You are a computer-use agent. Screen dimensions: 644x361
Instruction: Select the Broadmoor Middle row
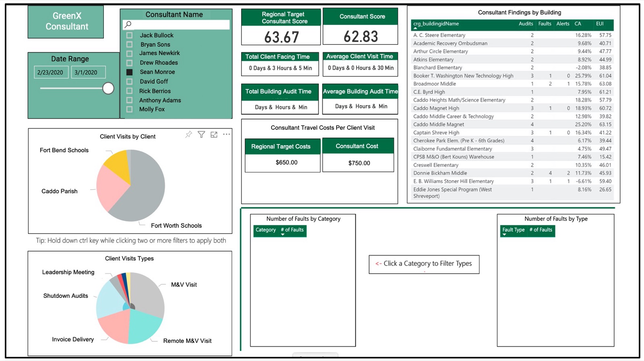[512, 84]
